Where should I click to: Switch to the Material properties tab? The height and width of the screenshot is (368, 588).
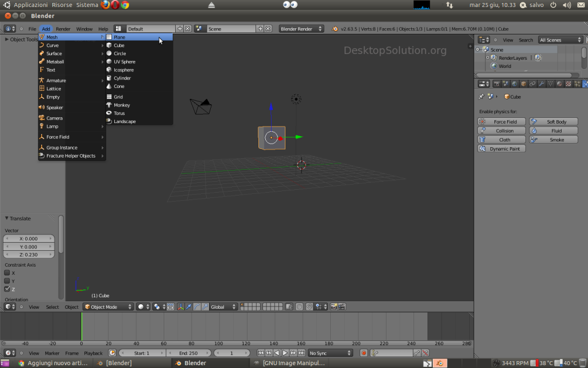click(559, 83)
